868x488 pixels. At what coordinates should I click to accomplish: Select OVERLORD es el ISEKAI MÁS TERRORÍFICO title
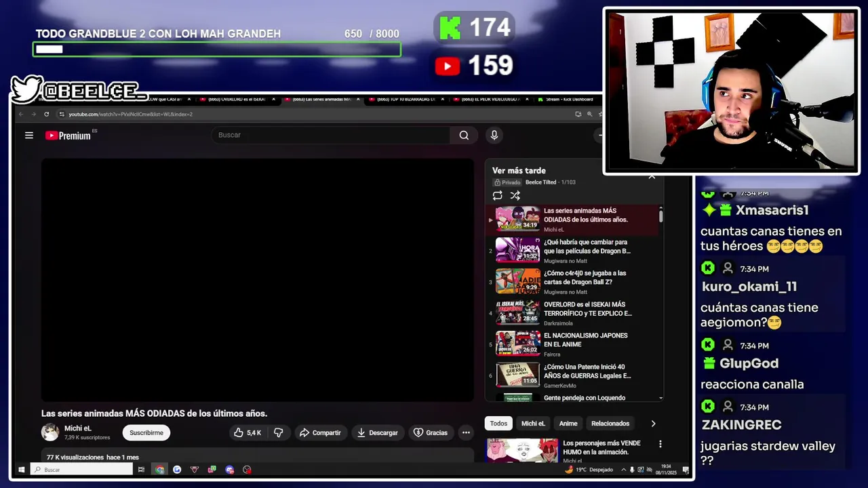(x=587, y=309)
